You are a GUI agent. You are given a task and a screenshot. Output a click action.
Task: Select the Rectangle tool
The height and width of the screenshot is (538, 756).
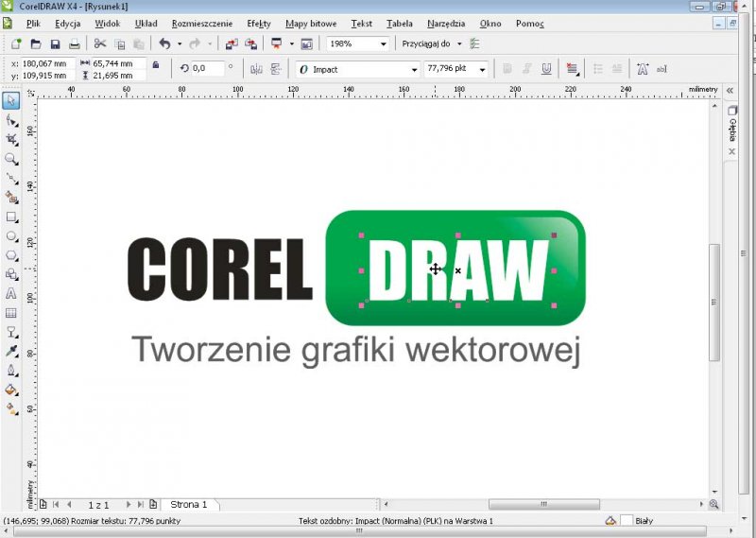click(11, 217)
